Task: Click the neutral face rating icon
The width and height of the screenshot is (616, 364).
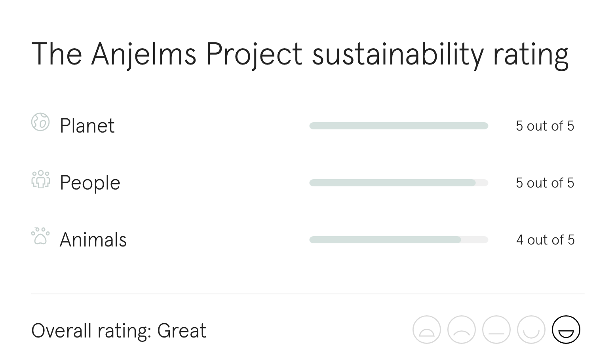Action: (x=496, y=329)
